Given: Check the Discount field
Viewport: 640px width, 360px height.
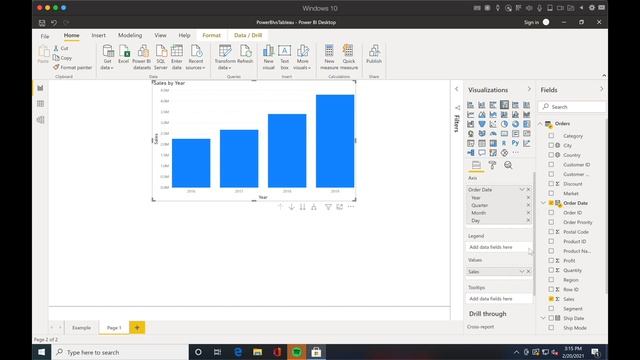Looking at the screenshot, I should tap(551, 184).
